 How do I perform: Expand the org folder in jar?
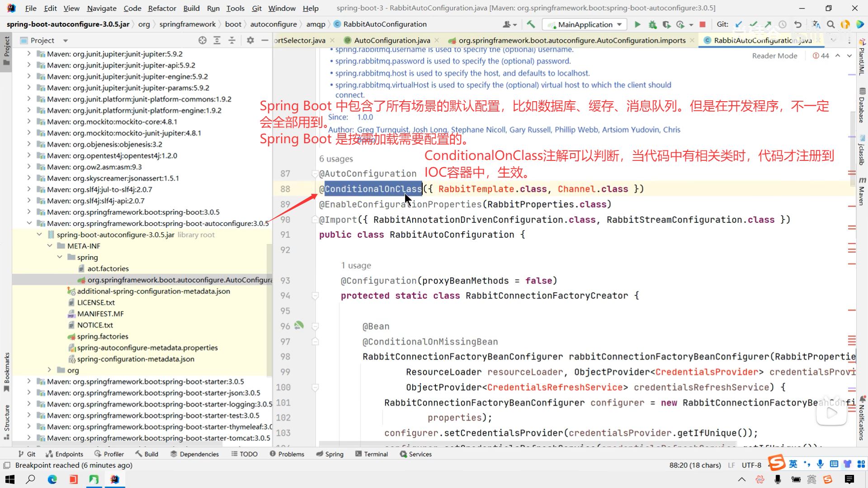click(x=50, y=370)
